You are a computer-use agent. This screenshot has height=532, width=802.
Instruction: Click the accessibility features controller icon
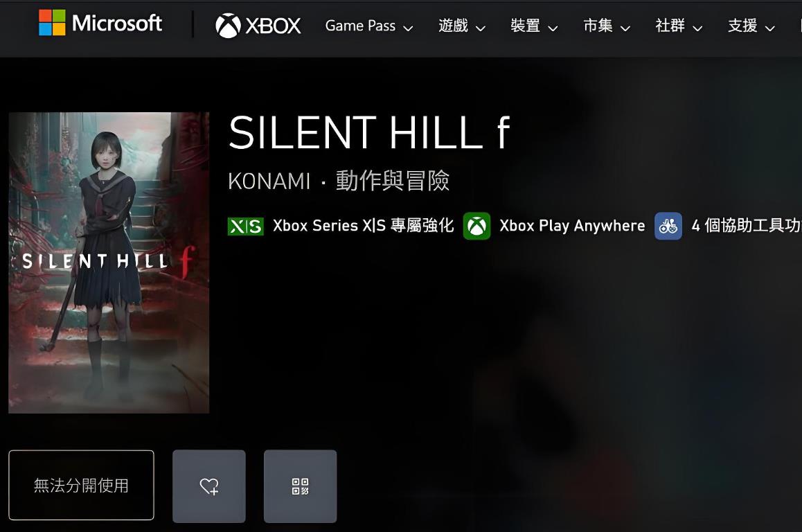[668, 226]
